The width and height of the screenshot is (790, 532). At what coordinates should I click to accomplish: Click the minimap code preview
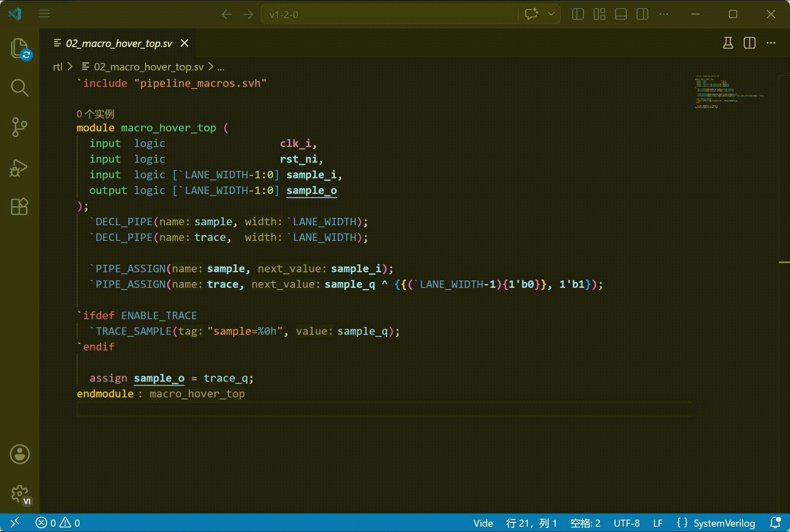(729, 92)
